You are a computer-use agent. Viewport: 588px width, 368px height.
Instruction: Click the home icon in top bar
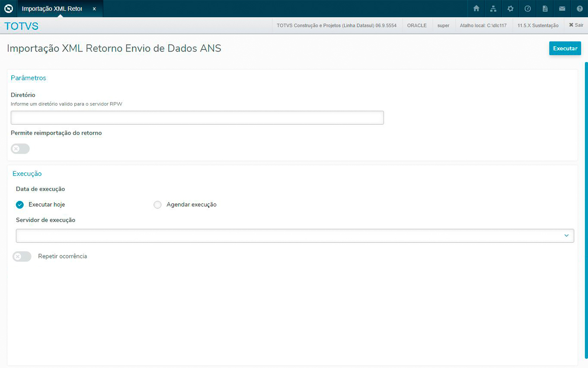click(x=476, y=9)
